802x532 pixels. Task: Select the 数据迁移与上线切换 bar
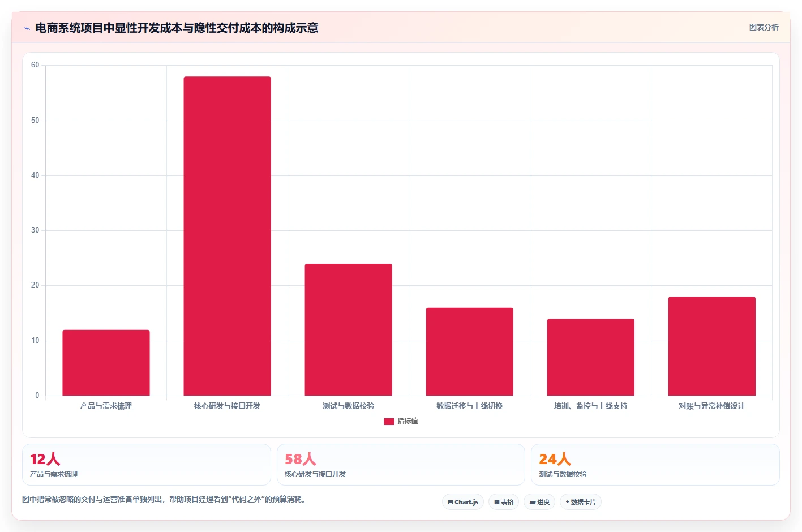[469, 351]
